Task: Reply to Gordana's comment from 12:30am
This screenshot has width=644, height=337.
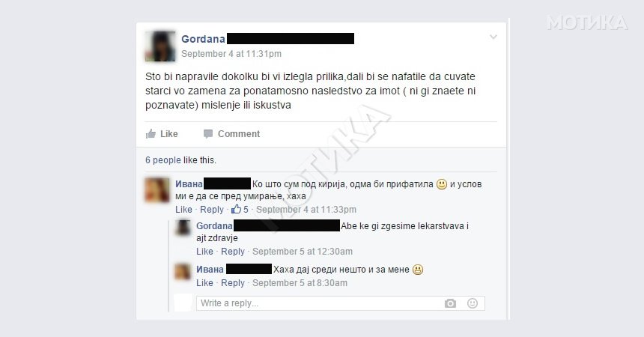Action: 233,252
